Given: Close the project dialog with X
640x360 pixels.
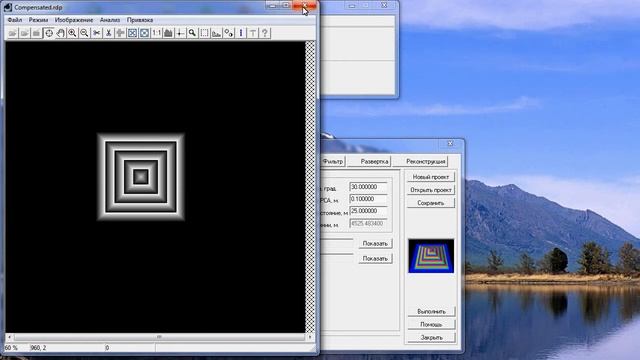Looking at the screenshot, I should click(450, 143).
